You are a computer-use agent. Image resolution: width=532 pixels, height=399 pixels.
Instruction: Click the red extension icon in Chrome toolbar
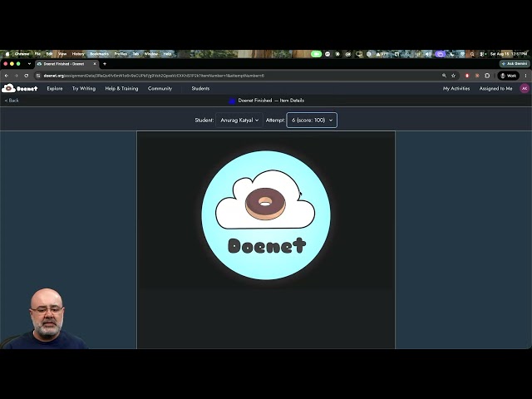click(467, 76)
